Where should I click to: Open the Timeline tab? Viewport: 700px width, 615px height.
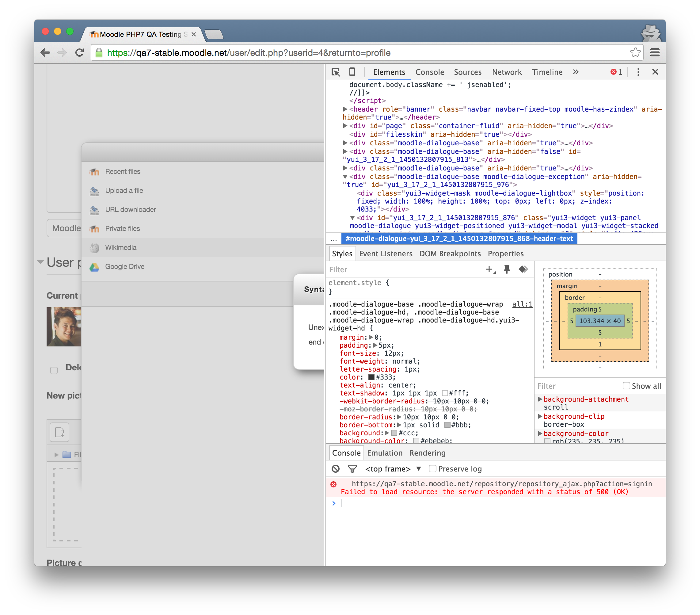pyautogui.click(x=547, y=72)
